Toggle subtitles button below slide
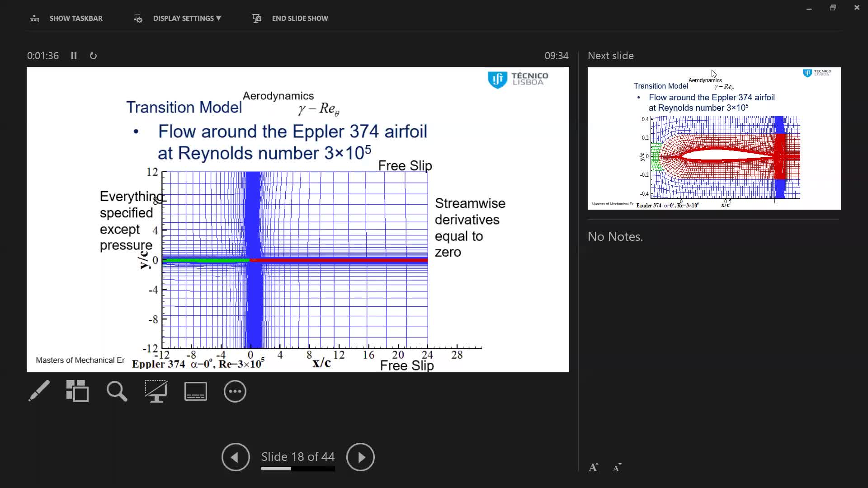 coord(195,391)
